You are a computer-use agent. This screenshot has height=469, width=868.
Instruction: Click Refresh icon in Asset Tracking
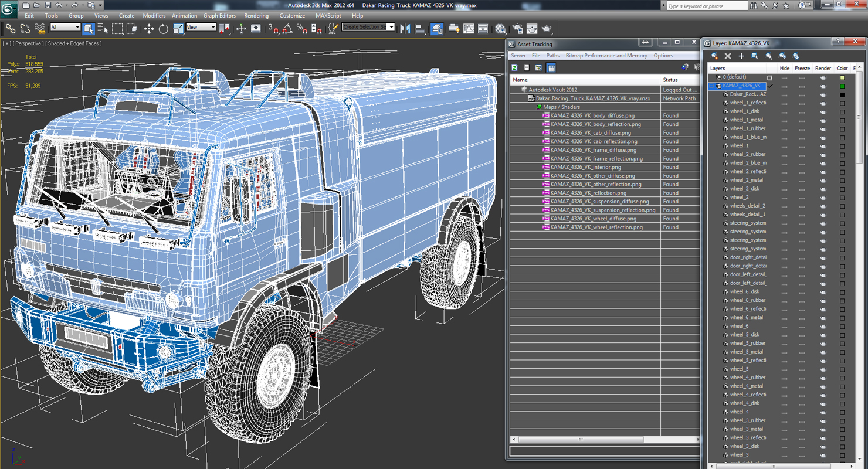tap(514, 68)
